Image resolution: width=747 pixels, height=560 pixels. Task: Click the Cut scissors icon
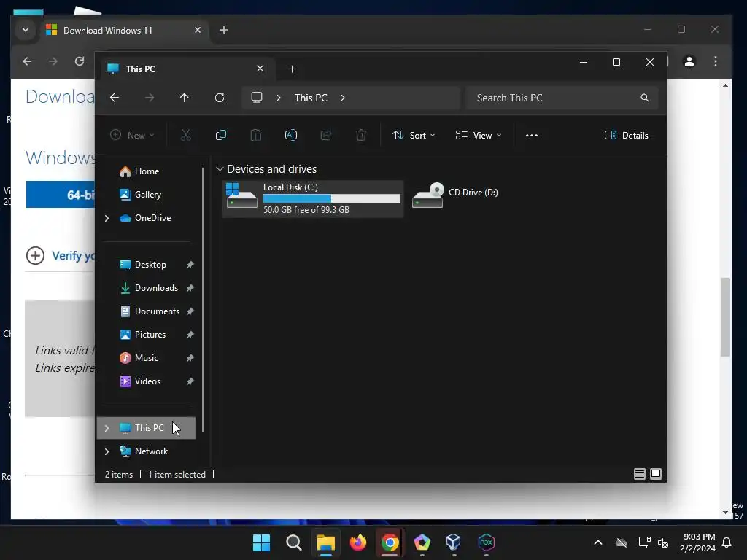click(186, 135)
